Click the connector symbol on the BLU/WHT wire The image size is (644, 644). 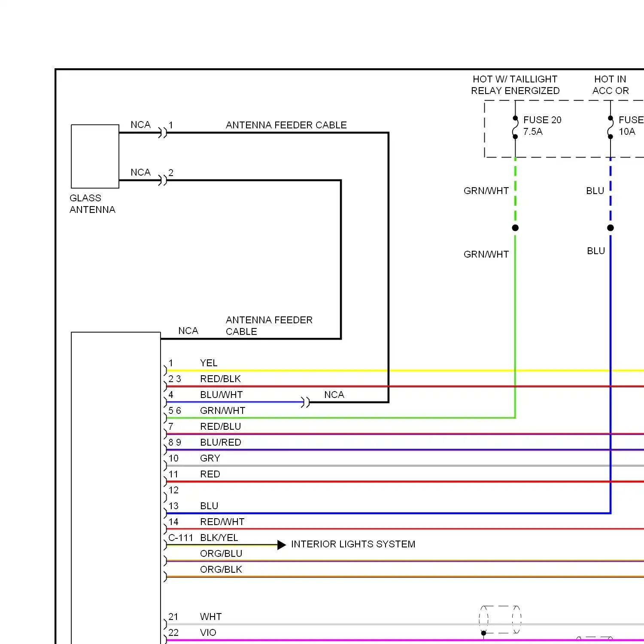[x=305, y=402]
